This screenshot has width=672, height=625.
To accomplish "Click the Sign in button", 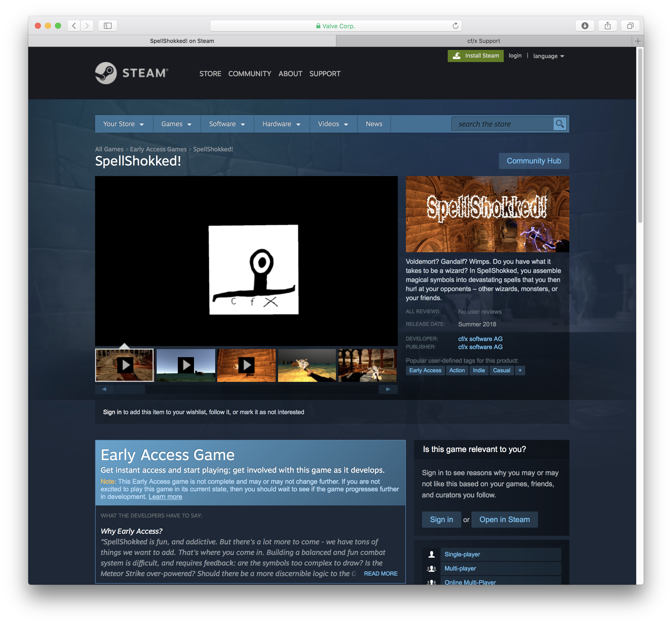I will click(x=441, y=520).
